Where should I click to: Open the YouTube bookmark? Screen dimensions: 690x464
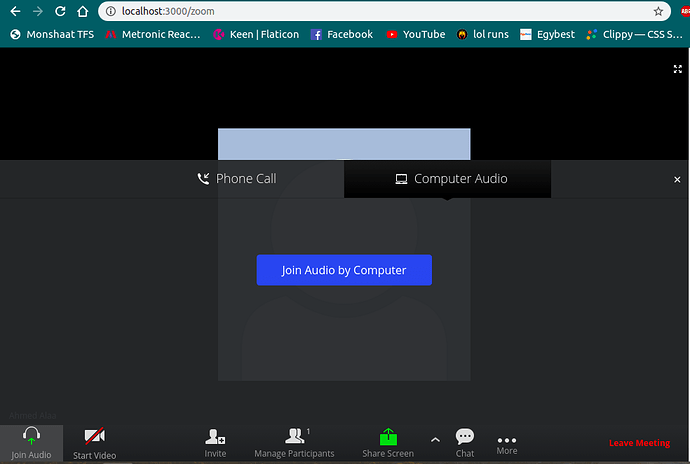[x=416, y=34]
